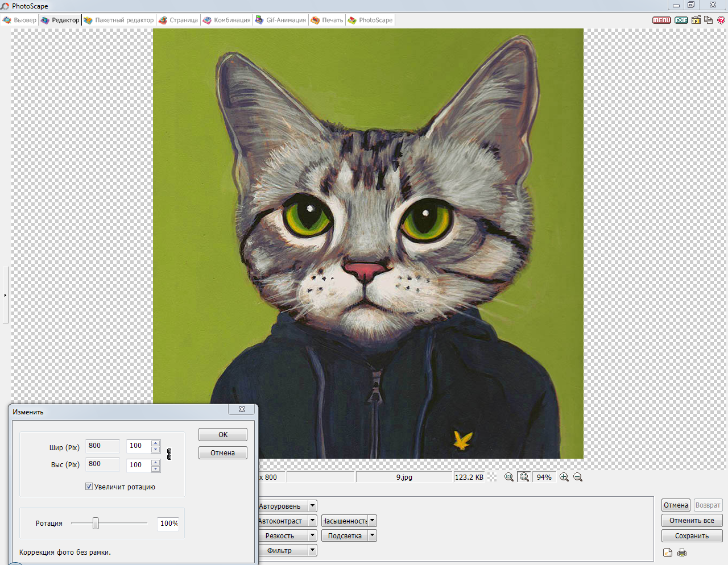The width and height of the screenshot is (728, 565).
Task: Click the new blank photo icon
Action: coord(668,552)
